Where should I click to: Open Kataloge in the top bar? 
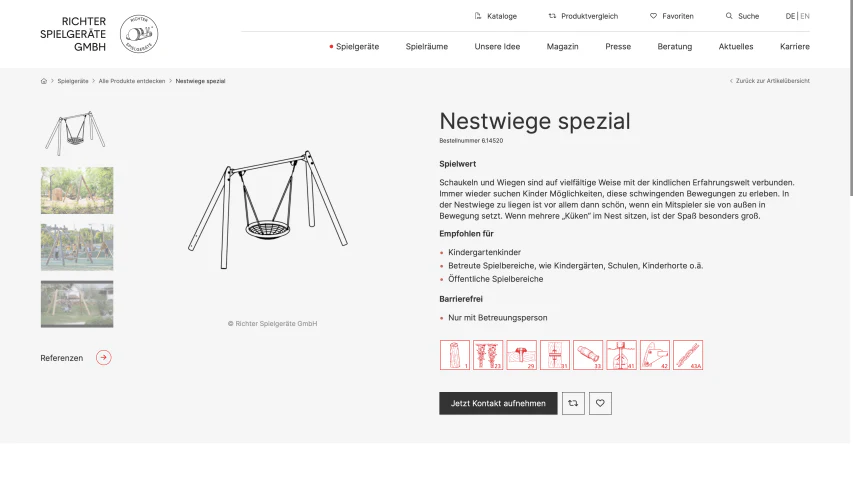pyautogui.click(x=496, y=16)
